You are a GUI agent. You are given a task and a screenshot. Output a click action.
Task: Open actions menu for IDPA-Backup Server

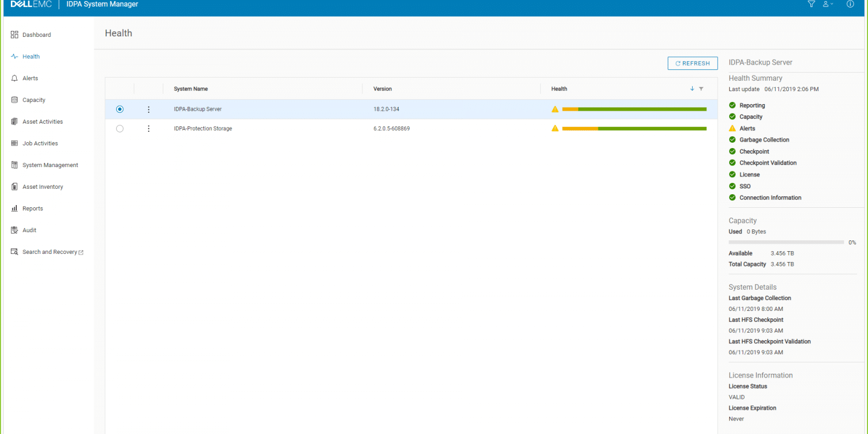click(149, 110)
